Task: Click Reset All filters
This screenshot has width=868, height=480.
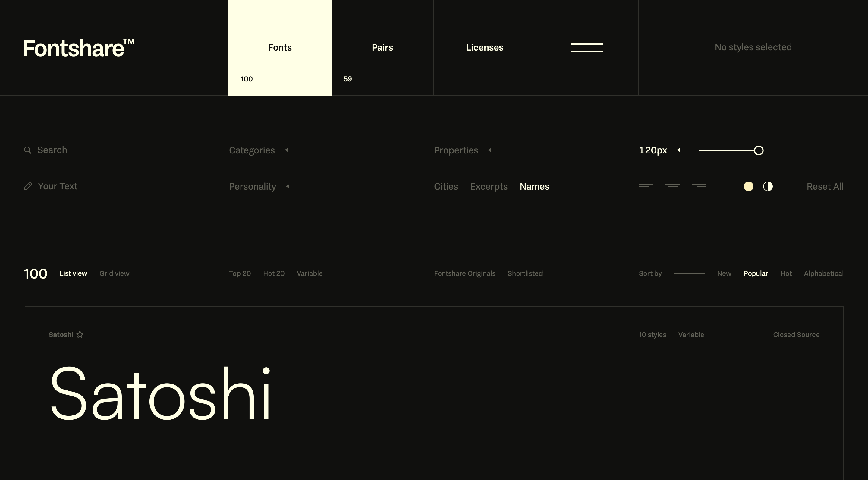Action: point(825,186)
